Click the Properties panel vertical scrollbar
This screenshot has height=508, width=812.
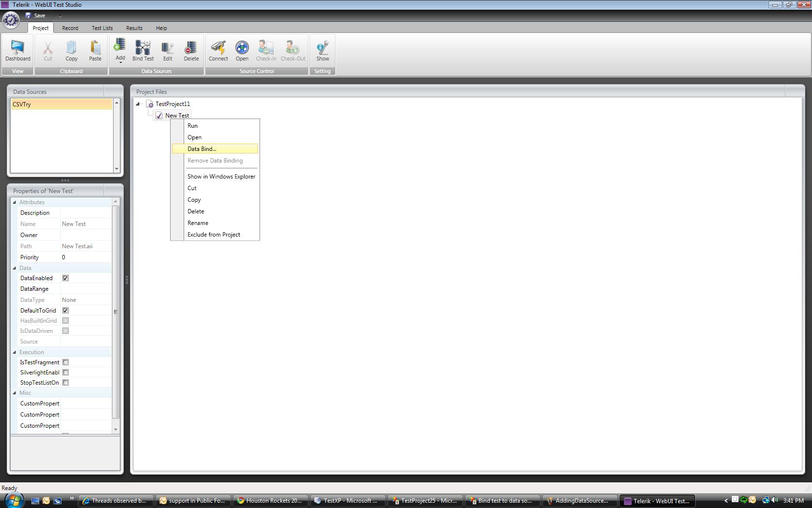pyautogui.click(x=116, y=312)
